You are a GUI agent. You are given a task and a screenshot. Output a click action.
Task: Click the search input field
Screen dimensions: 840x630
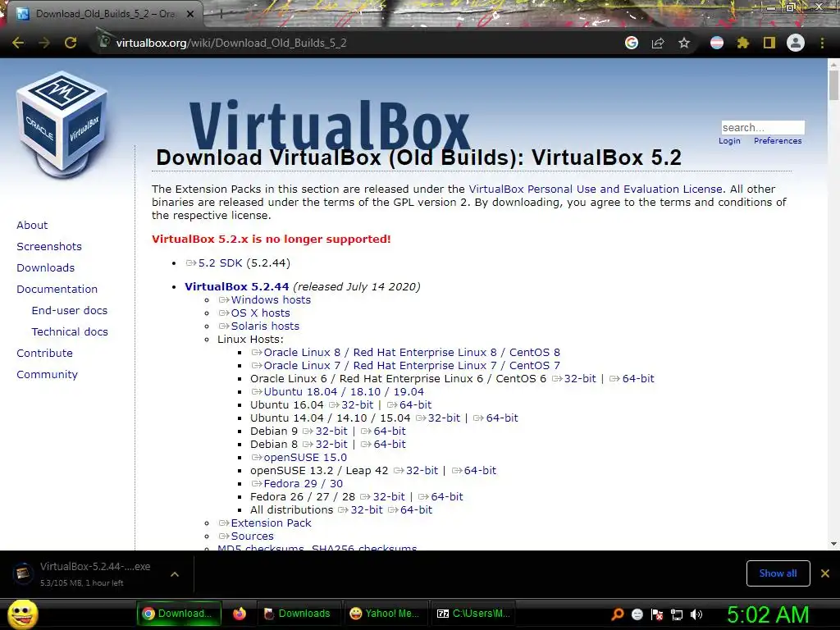[x=763, y=127]
